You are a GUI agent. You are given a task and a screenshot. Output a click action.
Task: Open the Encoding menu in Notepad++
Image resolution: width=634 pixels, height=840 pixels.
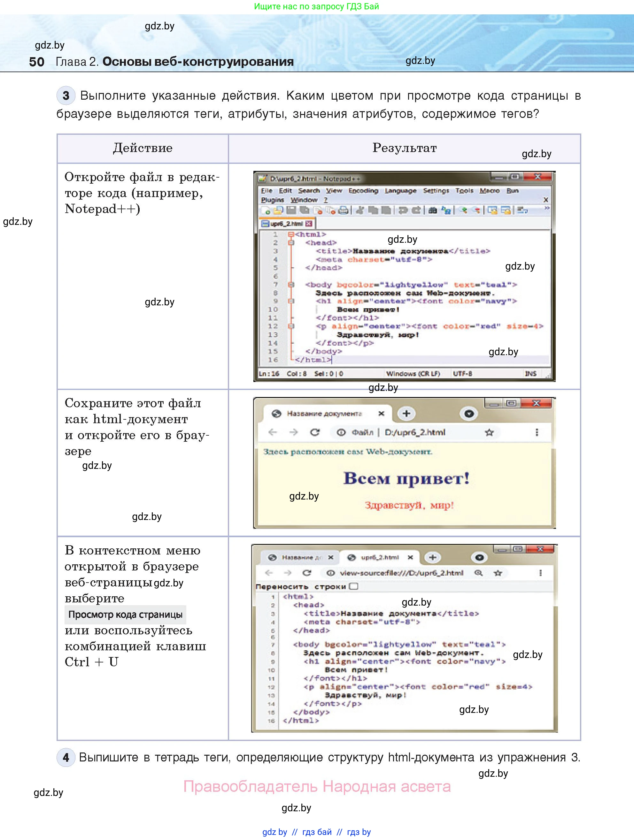coord(363,191)
